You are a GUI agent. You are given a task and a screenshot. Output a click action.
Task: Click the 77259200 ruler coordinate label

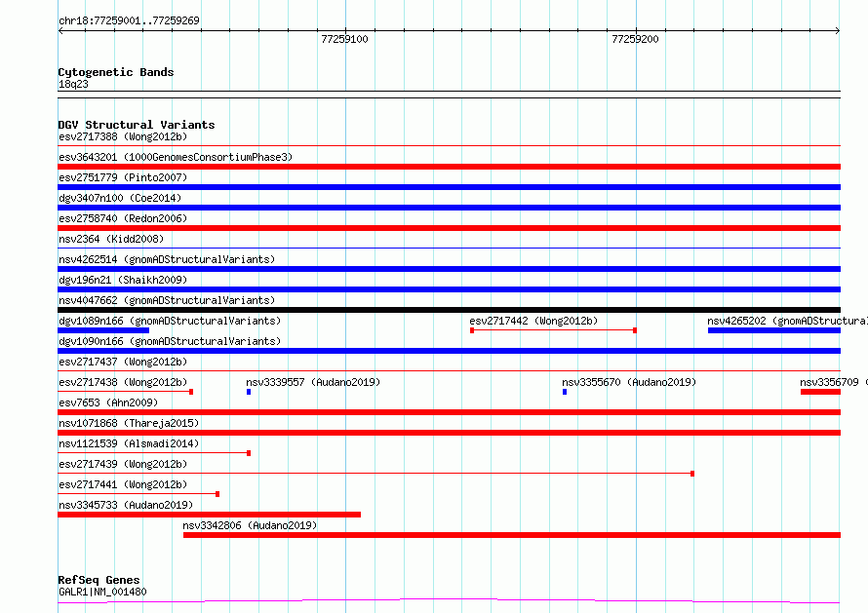pyautogui.click(x=635, y=39)
